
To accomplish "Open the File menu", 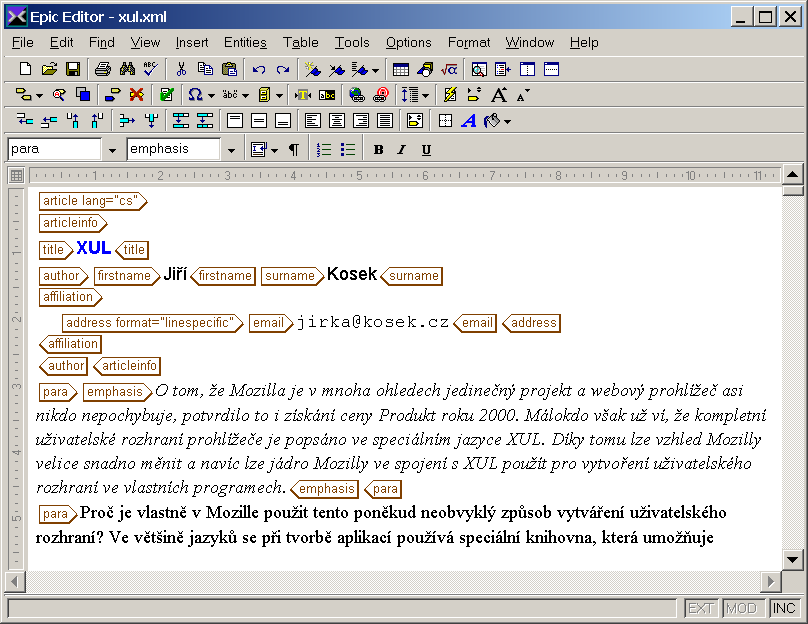I will 23,42.
